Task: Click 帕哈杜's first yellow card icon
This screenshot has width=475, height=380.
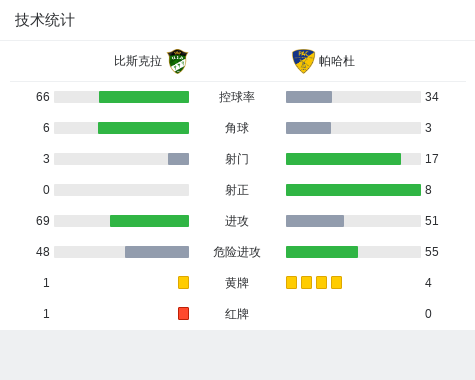Action: (x=291, y=282)
